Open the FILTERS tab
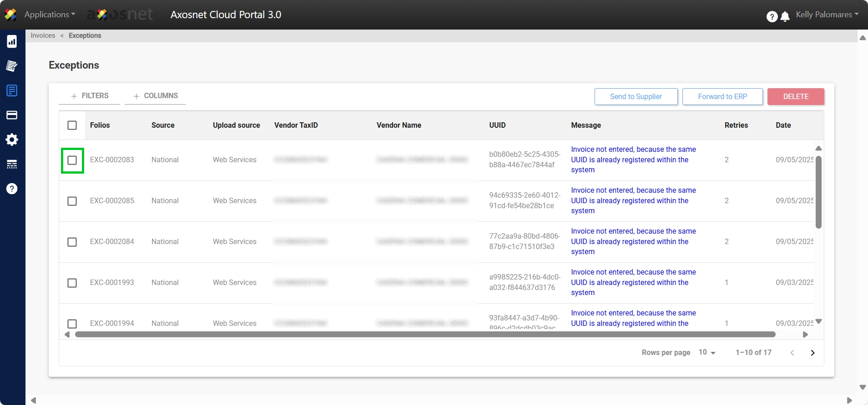Screen dimensions: 868x405 click(x=90, y=96)
